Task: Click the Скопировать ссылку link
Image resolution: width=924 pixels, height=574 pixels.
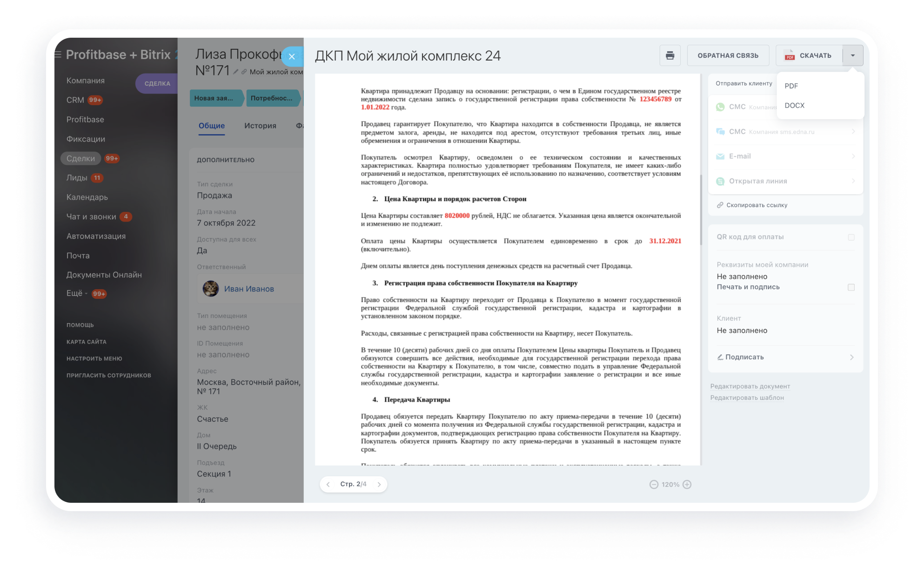Action: (757, 205)
